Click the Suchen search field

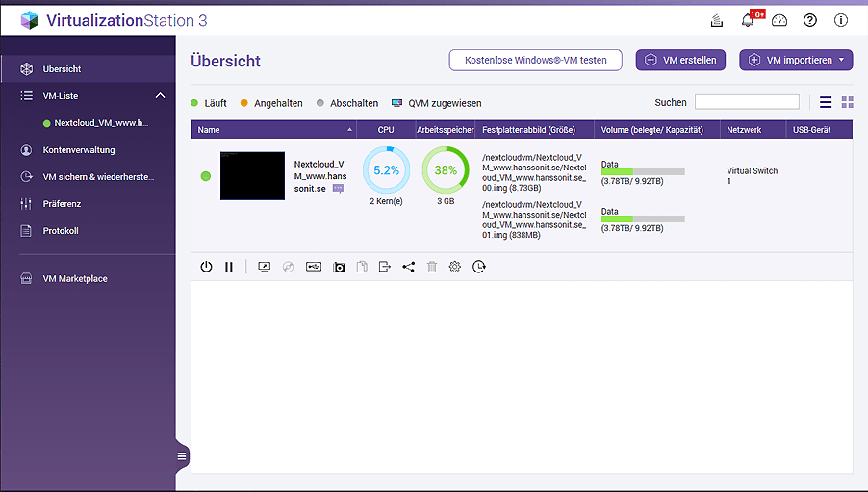747,102
